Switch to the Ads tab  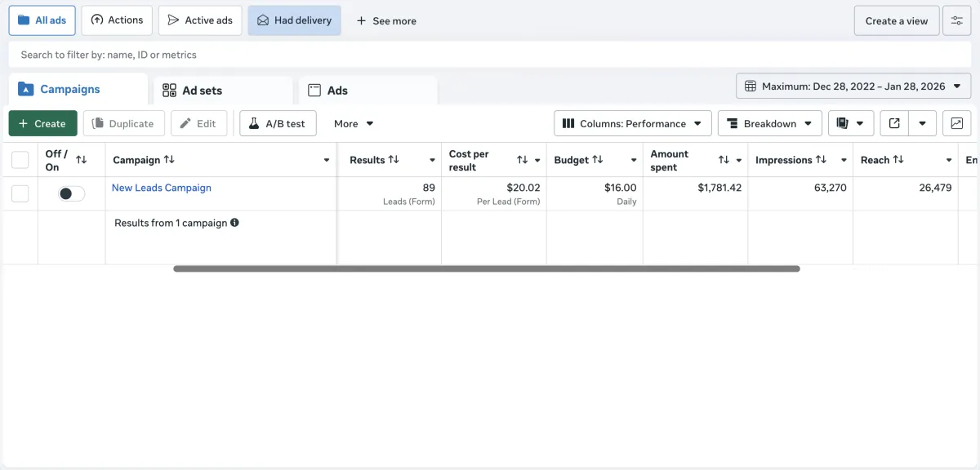click(x=337, y=91)
